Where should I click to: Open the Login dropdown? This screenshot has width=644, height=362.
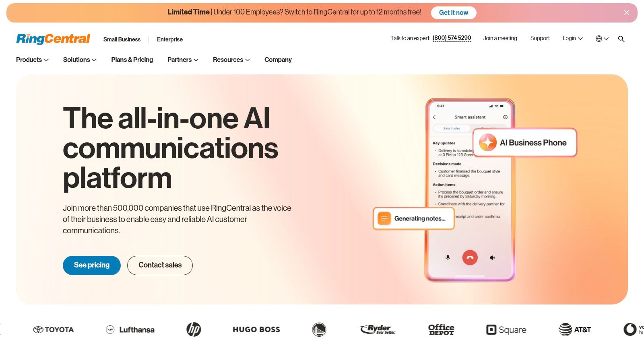coord(572,38)
